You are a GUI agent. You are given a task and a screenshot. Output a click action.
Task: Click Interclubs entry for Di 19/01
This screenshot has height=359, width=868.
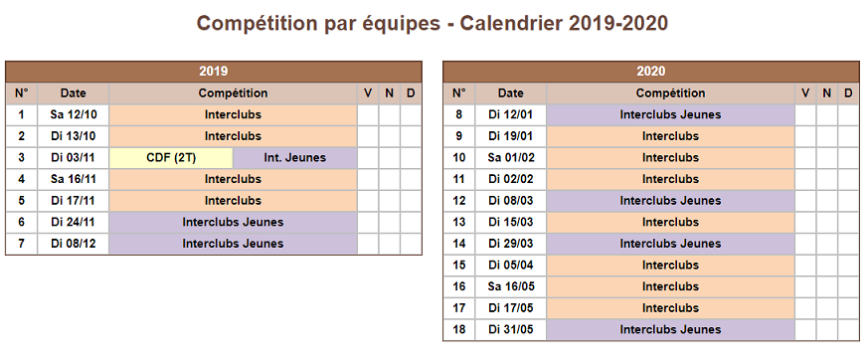click(x=670, y=136)
